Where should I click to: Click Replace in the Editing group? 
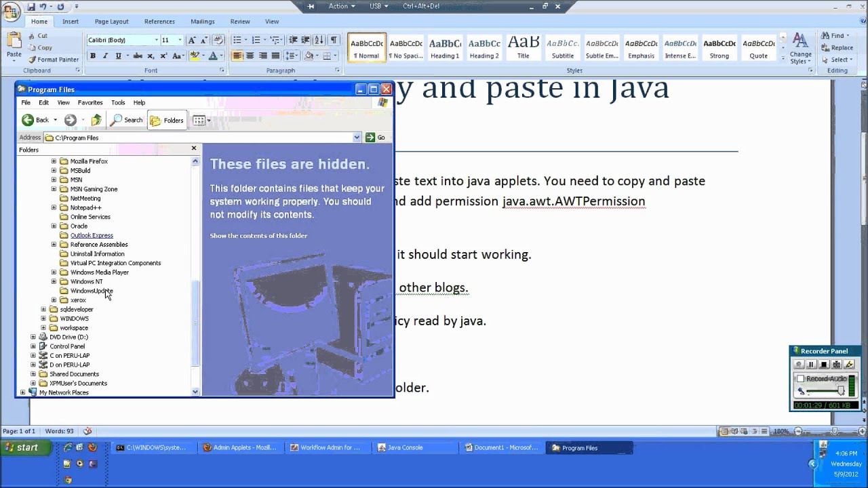point(837,47)
